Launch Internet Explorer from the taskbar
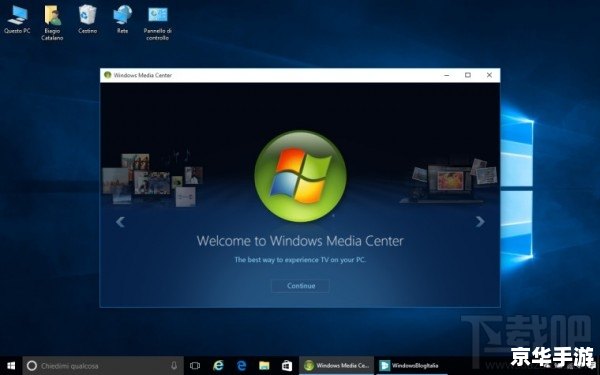 218,366
